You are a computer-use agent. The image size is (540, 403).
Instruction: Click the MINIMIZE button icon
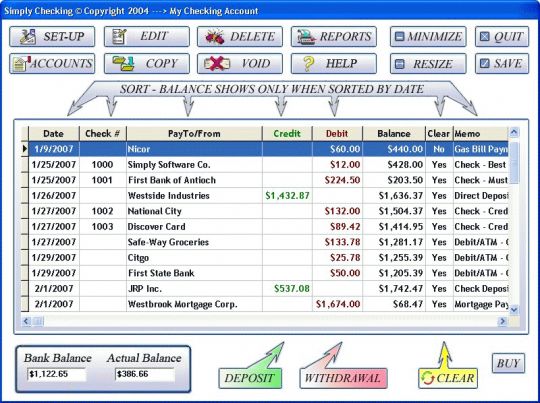click(399, 37)
